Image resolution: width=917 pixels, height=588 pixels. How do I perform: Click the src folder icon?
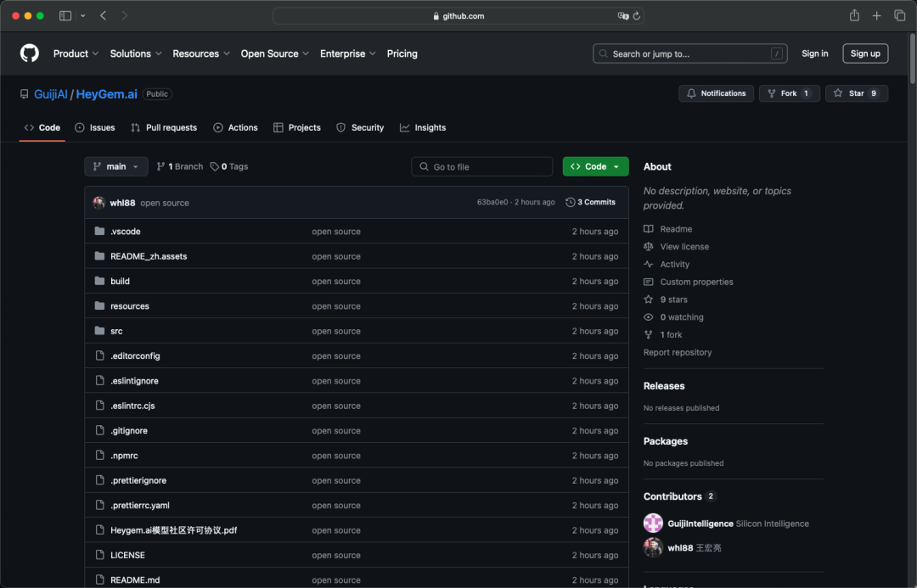pos(99,331)
